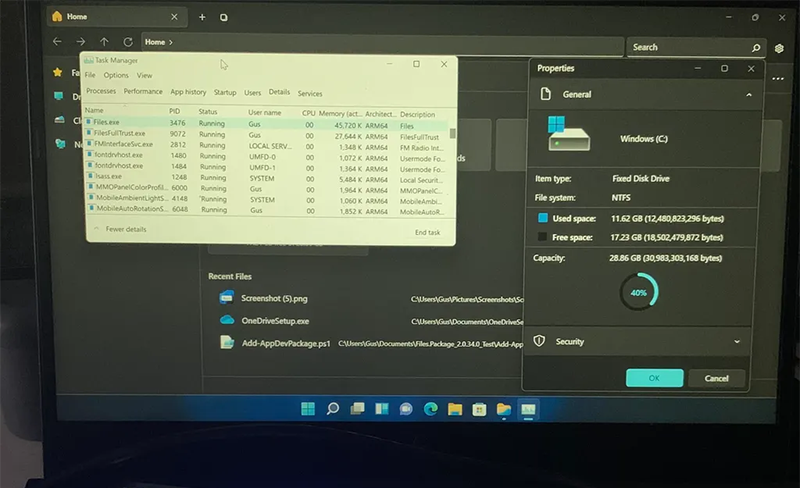
Task: Open Task Manager Options menu
Action: click(116, 75)
